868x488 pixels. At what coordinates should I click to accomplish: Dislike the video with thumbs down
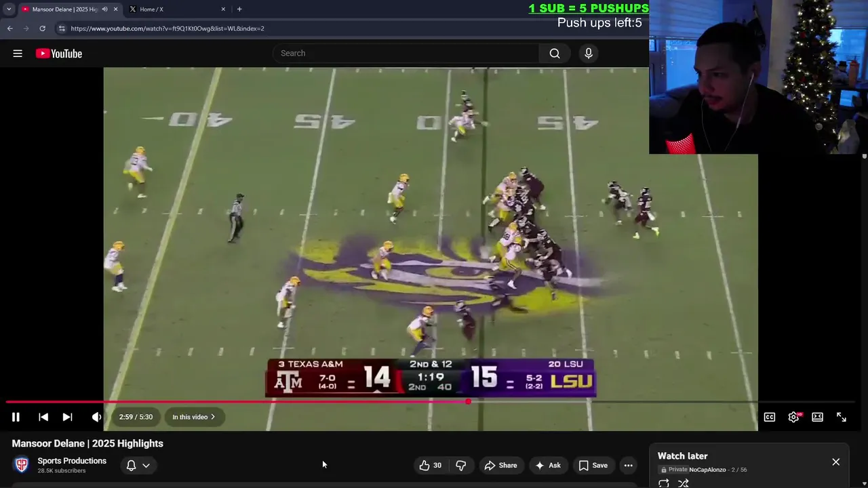coord(461,465)
